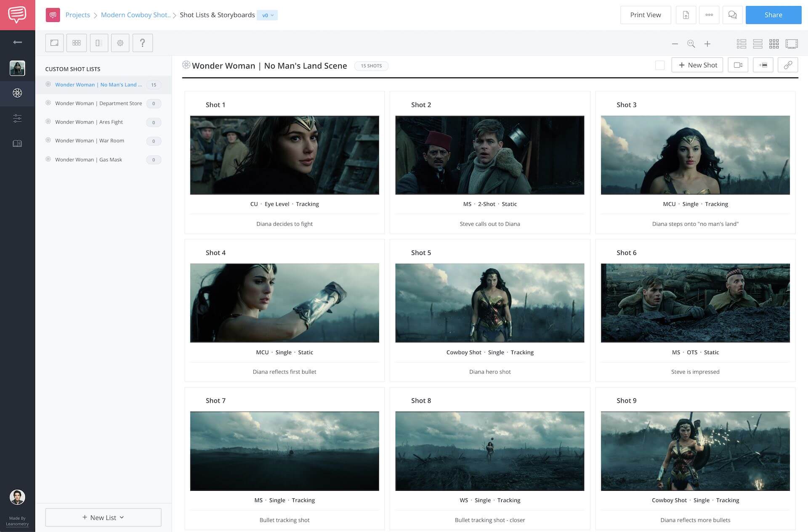Click Shot 5 Diana hero shot thumbnail
808x532 pixels.
[x=489, y=303]
